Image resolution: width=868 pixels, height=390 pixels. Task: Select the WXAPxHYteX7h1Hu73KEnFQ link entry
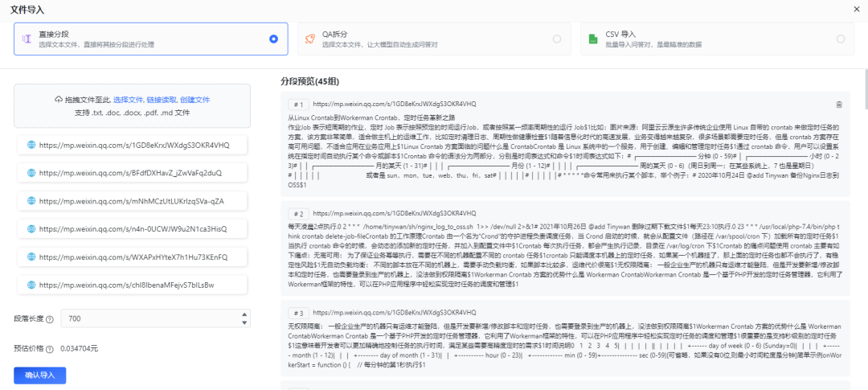[133, 257]
